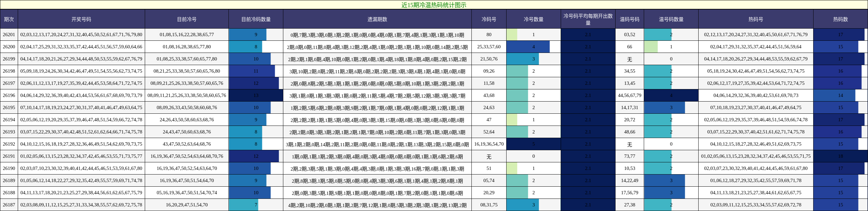Select the 遗漏期数 column header
Screen dimensions: 868x211
click(x=377, y=19)
